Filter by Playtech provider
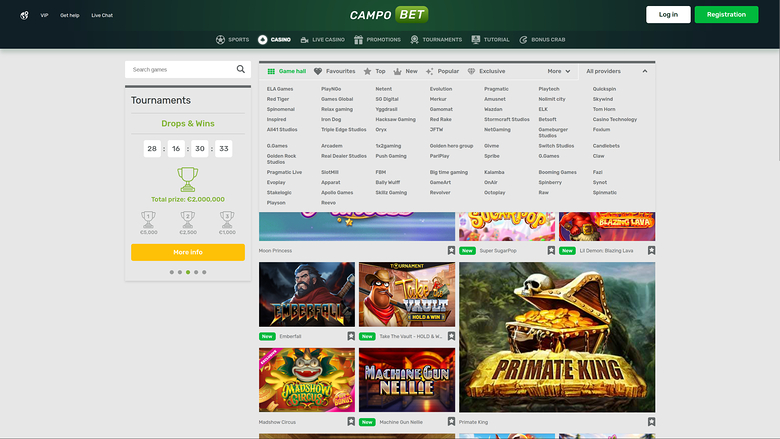The height and width of the screenshot is (439, 780). click(x=549, y=89)
